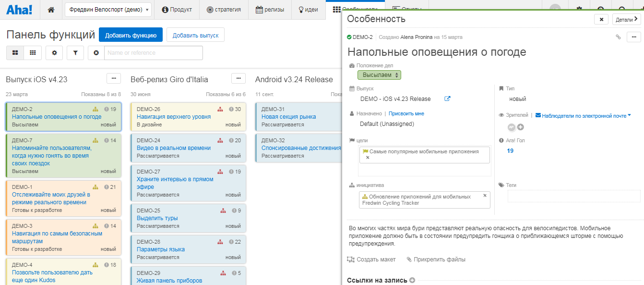Go to the Home icon
The width and height of the screenshot is (644, 285).
(x=51, y=10)
